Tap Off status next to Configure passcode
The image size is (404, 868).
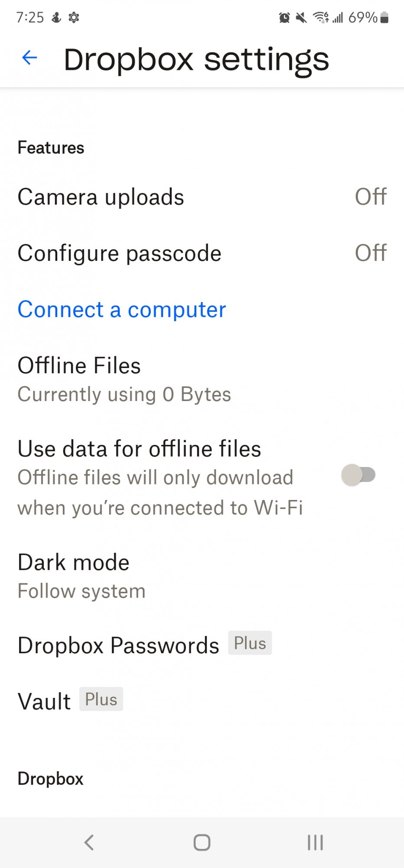tap(371, 253)
